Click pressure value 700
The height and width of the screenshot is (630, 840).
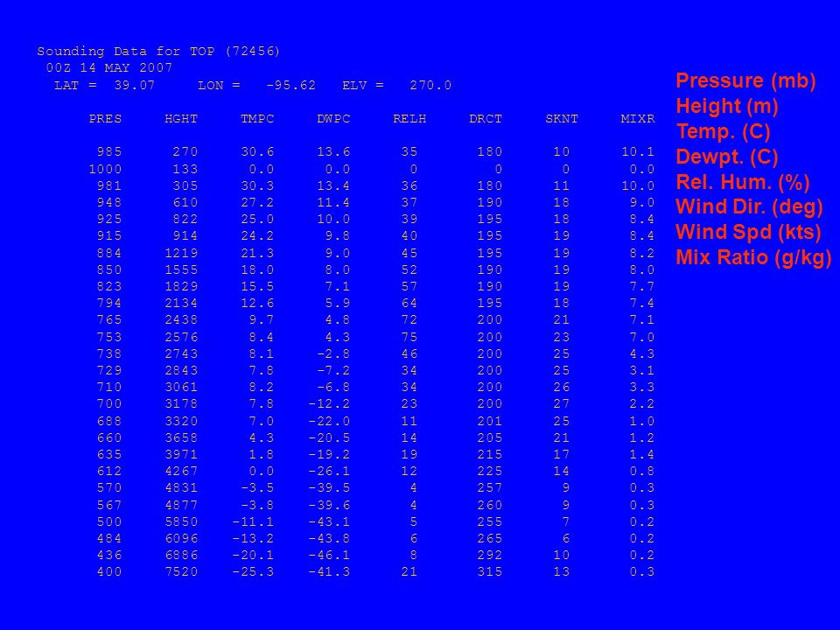coord(109,403)
